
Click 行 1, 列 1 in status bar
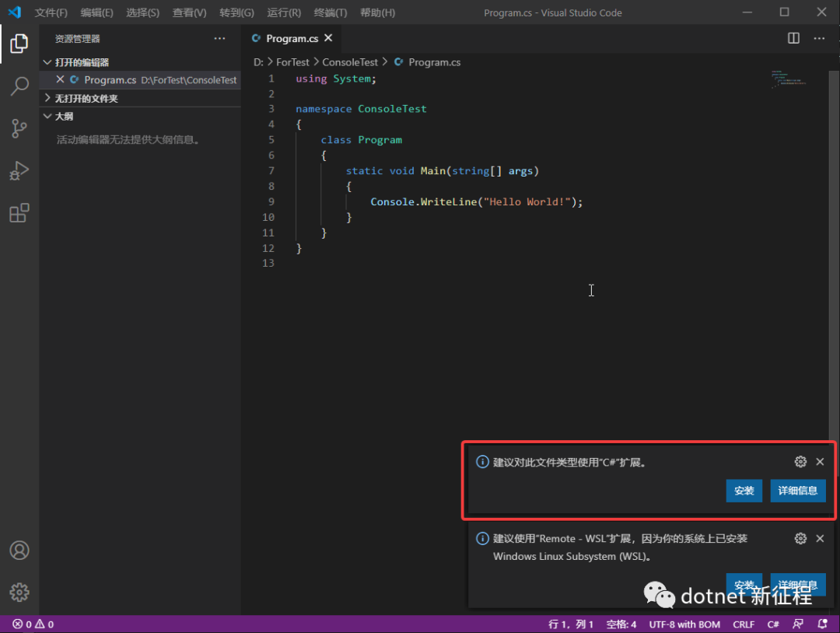click(x=571, y=624)
